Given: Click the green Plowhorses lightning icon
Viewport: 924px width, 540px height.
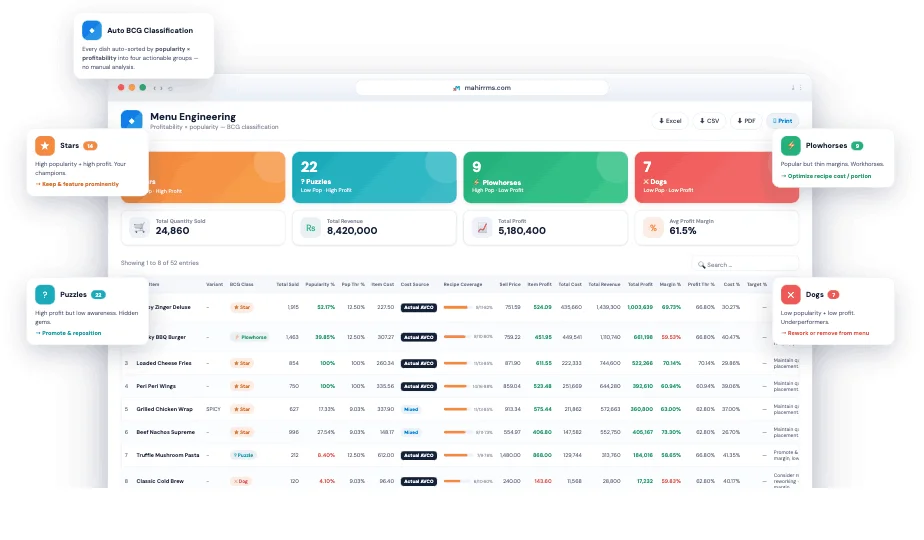Looking at the screenshot, I should [790, 146].
